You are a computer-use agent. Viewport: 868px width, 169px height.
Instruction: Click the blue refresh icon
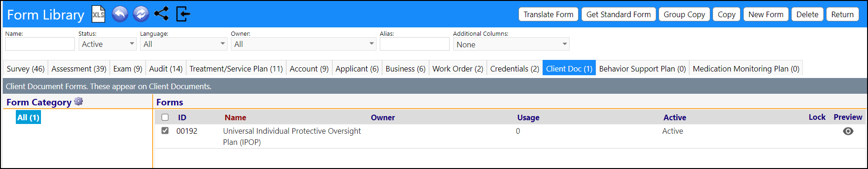coord(141,14)
